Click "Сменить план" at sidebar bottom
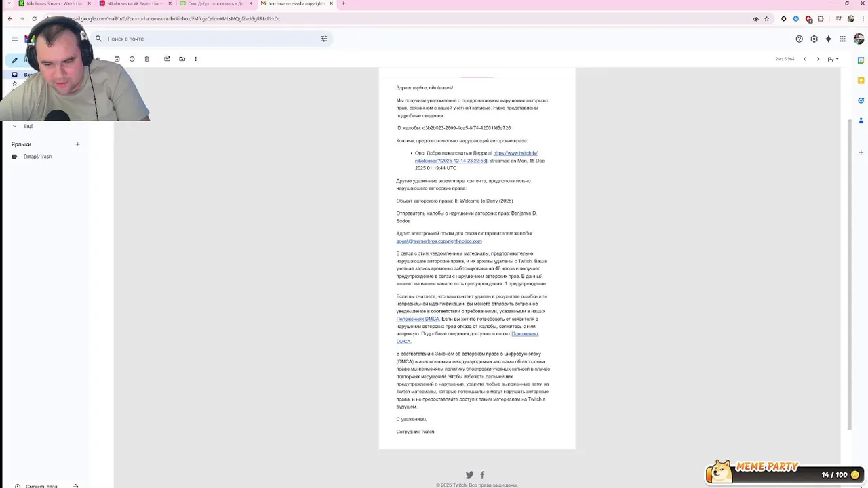This screenshot has height=488, width=868. pyautogui.click(x=41, y=485)
